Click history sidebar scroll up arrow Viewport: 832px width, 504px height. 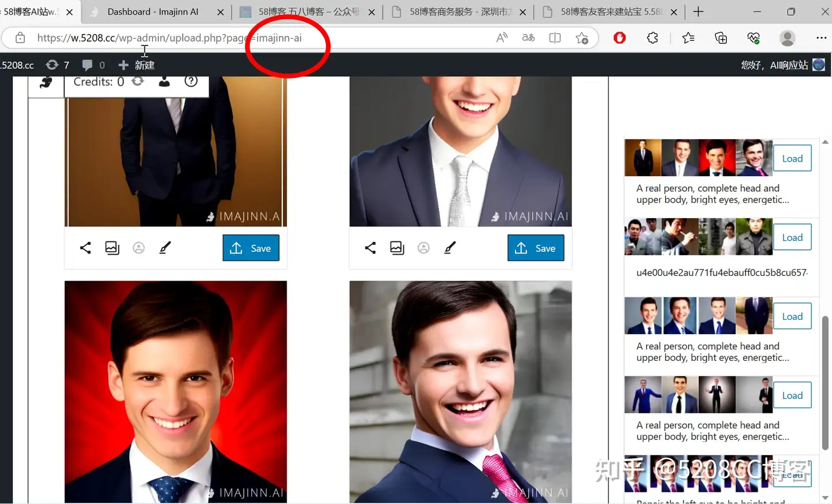(825, 142)
